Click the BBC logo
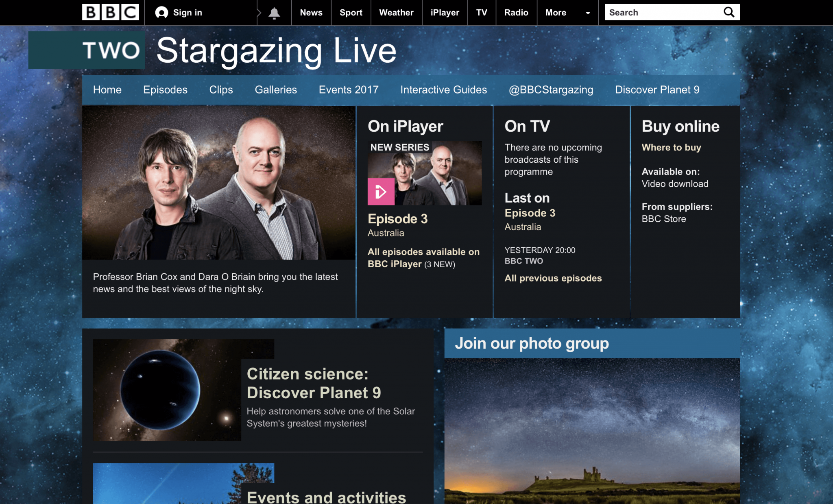The image size is (833, 504). point(110,12)
